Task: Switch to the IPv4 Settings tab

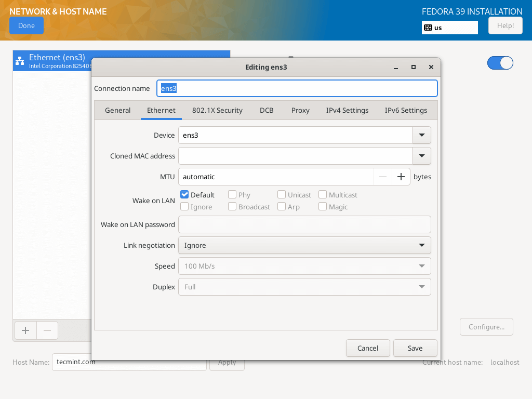Action: coord(347,110)
